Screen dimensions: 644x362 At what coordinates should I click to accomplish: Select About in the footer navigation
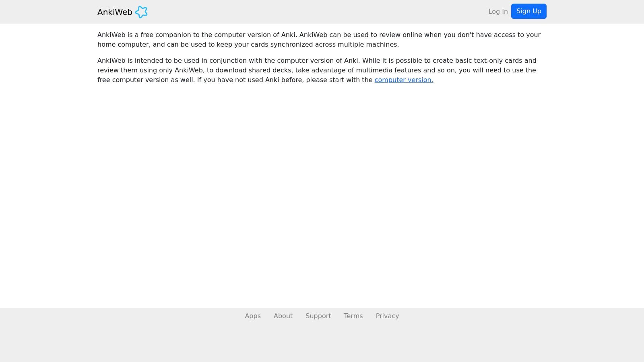283,316
